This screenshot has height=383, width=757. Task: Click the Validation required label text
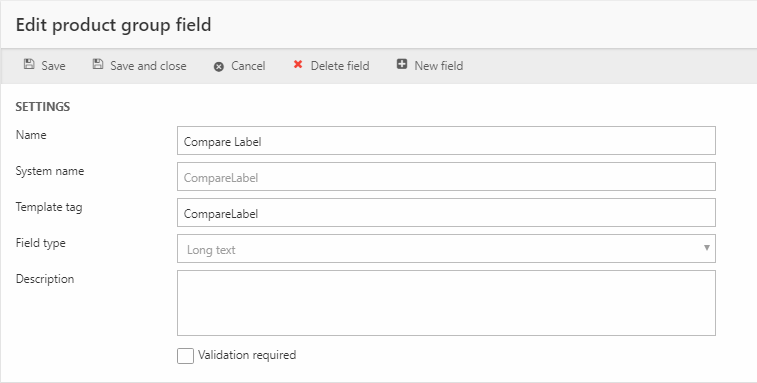pos(247,355)
